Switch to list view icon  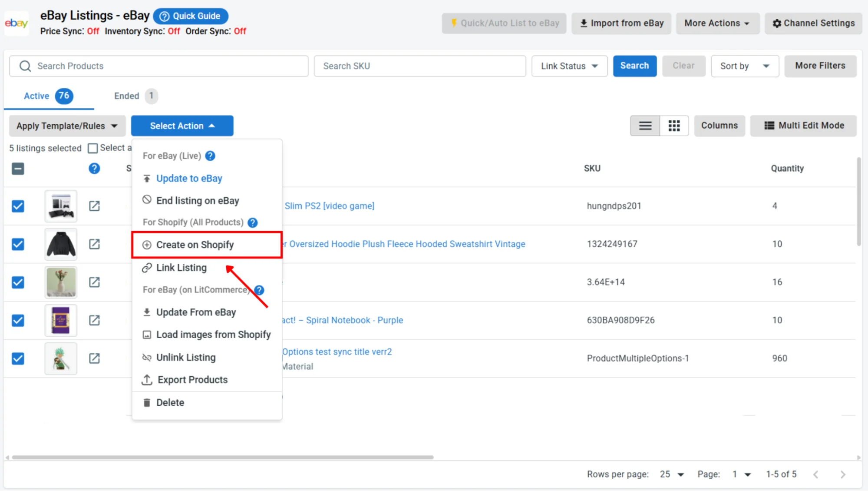point(645,126)
